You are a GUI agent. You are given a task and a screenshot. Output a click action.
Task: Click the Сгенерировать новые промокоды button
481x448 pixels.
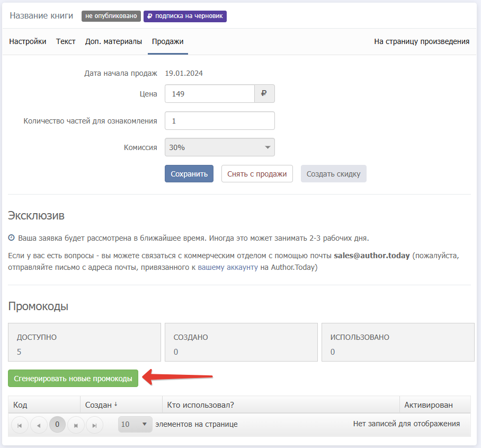coord(73,379)
